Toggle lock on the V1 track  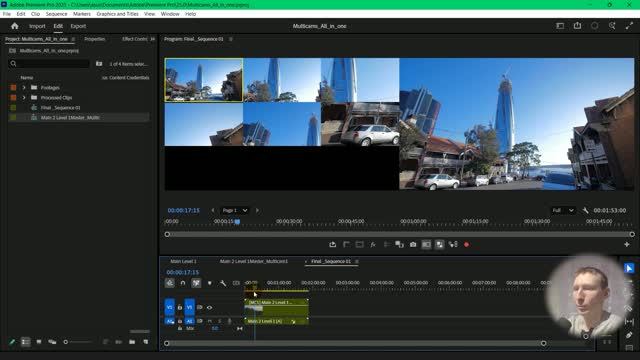tap(180, 307)
